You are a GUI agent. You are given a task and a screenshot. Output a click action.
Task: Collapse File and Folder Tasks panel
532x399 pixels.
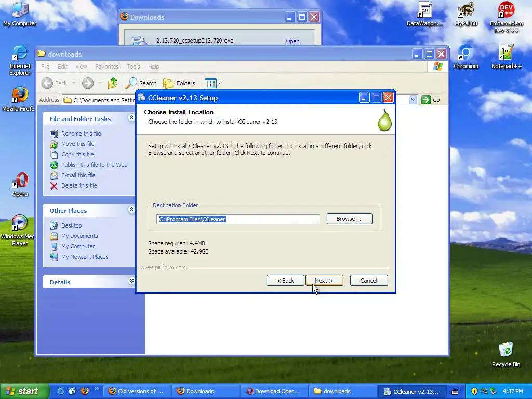click(x=131, y=118)
